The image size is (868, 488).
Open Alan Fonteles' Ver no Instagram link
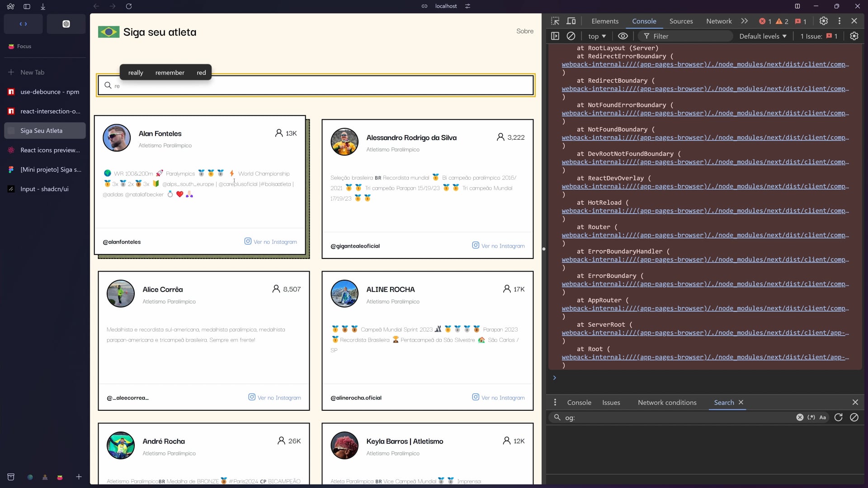click(x=271, y=242)
